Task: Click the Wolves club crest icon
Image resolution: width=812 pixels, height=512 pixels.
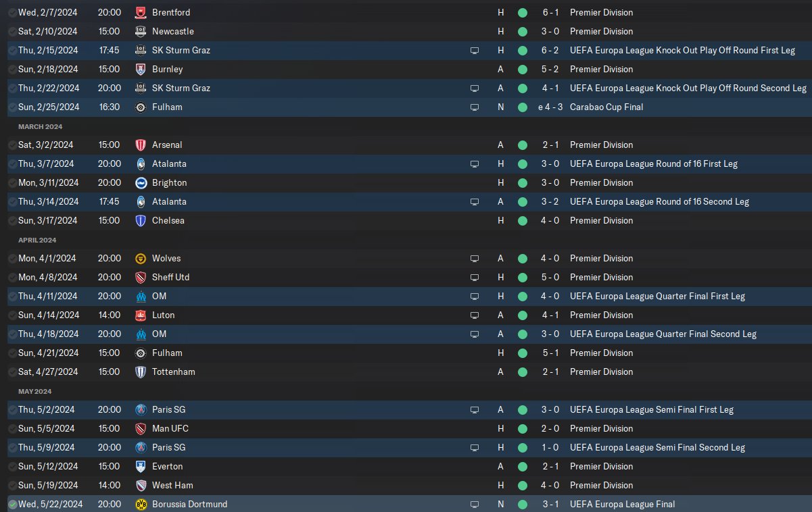Action: (141, 258)
